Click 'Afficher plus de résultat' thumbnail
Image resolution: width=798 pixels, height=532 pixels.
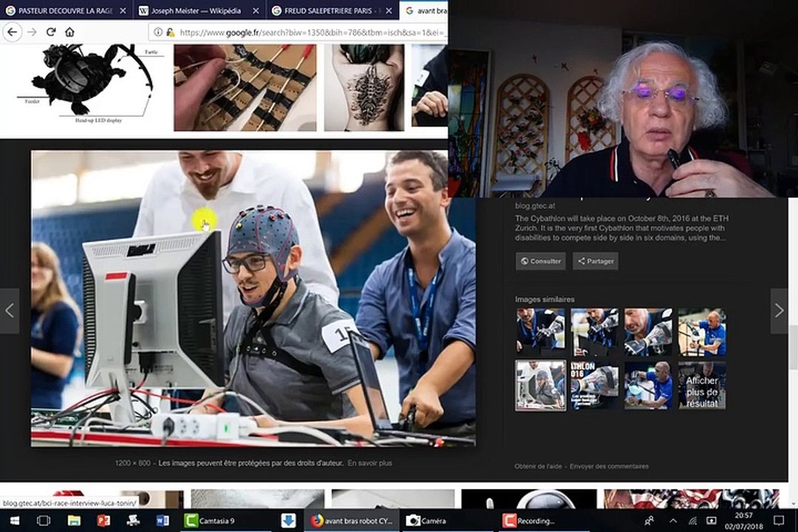(702, 386)
